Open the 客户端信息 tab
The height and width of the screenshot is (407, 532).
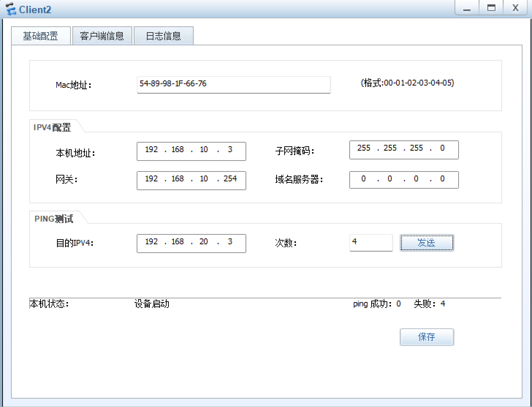tap(102, 36)
